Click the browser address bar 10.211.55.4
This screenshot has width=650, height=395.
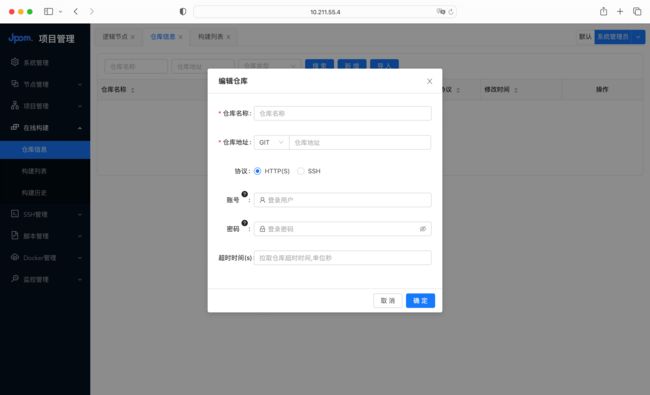click(325, 12)
